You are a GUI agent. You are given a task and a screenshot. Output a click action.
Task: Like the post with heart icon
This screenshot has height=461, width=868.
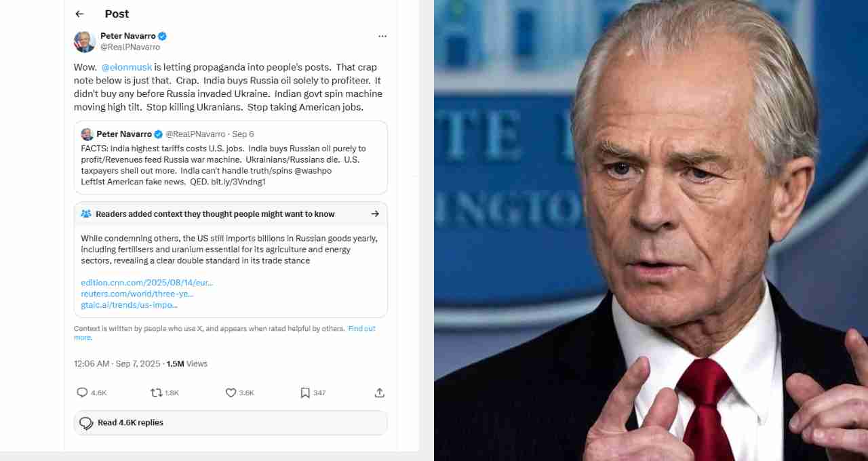pyautogui.click(x=231, y=393)
